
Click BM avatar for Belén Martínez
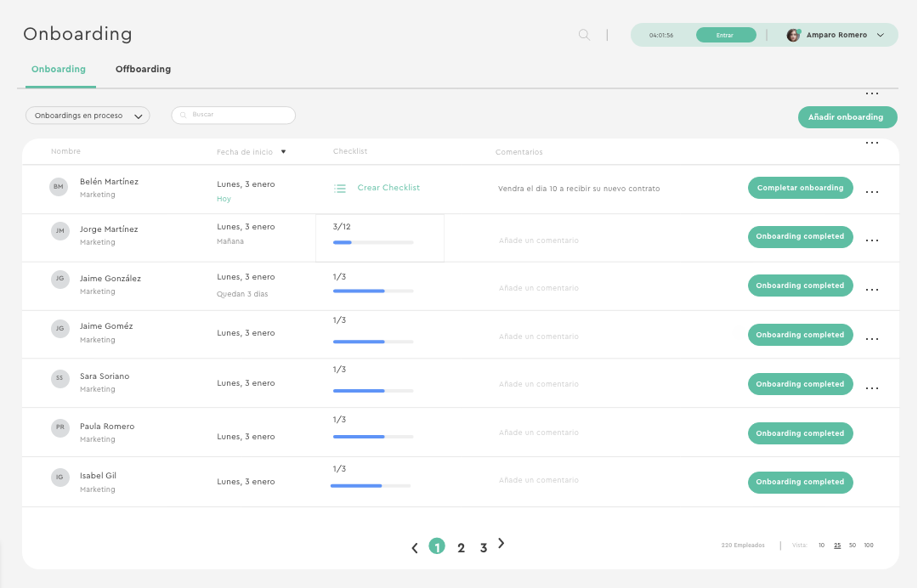pos(59,187)
